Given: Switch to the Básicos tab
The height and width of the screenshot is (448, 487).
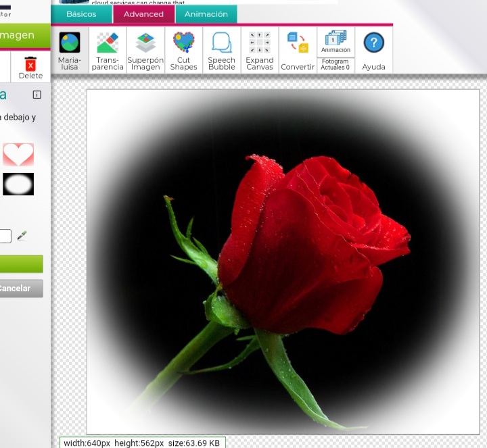Looking at the screenshot, I should tap(81, 14).
